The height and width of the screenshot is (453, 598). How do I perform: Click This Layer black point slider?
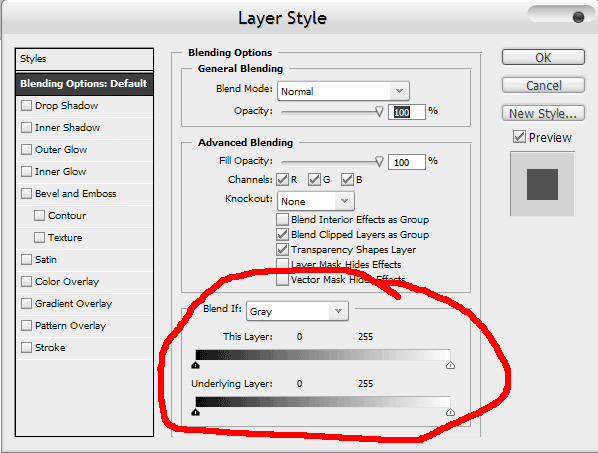tap(196, 365)
